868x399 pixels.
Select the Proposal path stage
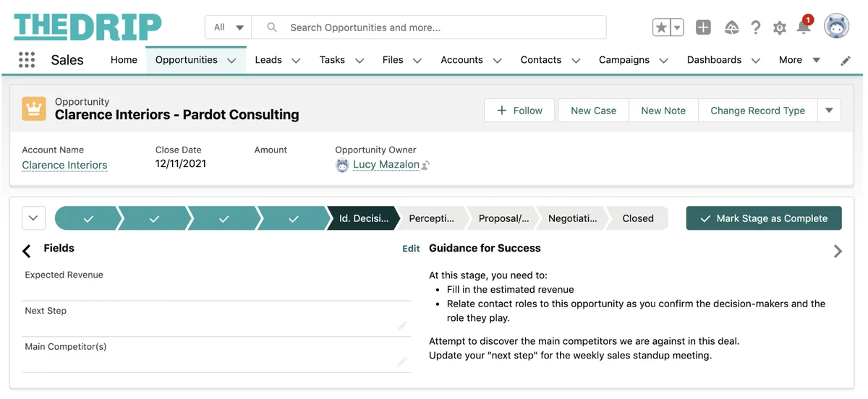click(x=503, y=218)
